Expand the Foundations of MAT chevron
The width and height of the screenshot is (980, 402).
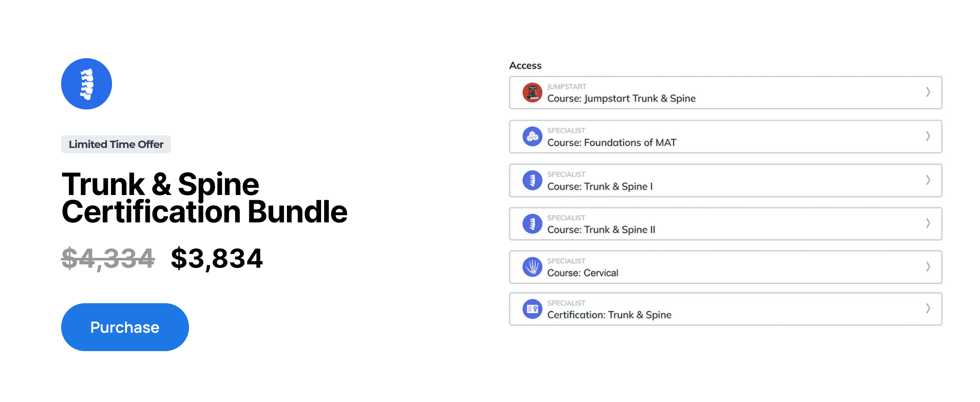pos(928,136)
